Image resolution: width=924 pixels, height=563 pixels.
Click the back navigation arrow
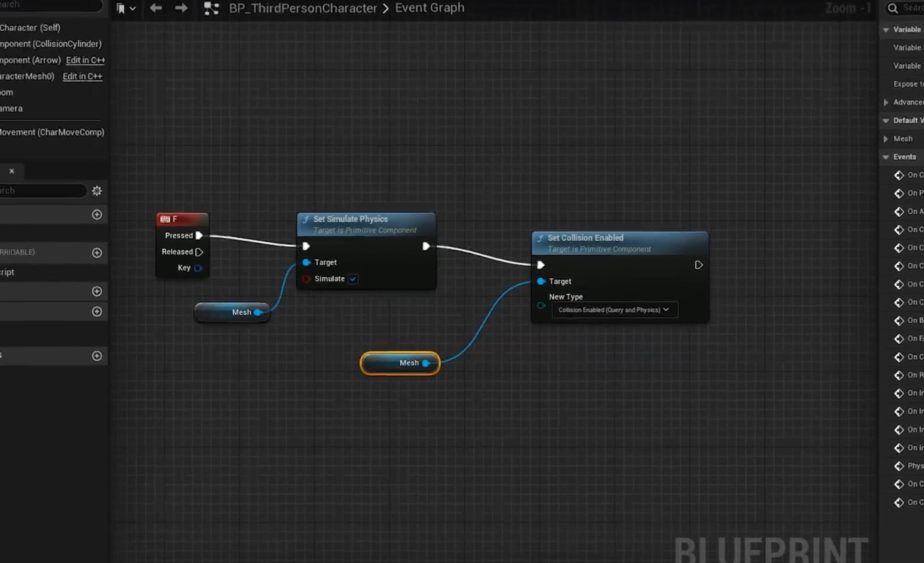[156, 8]
